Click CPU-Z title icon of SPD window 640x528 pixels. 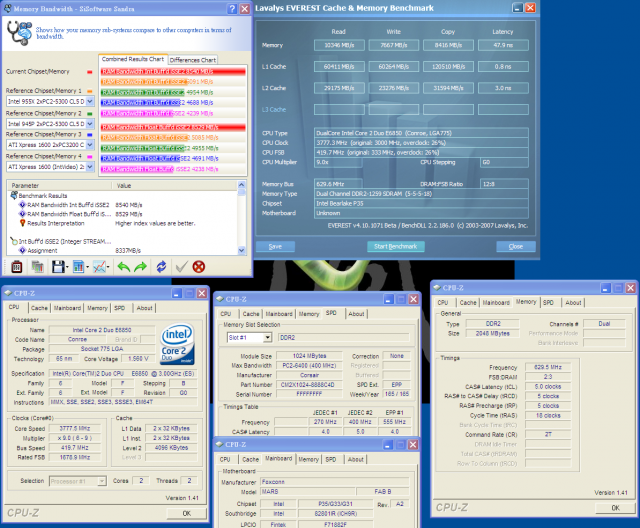click(219, 299)
